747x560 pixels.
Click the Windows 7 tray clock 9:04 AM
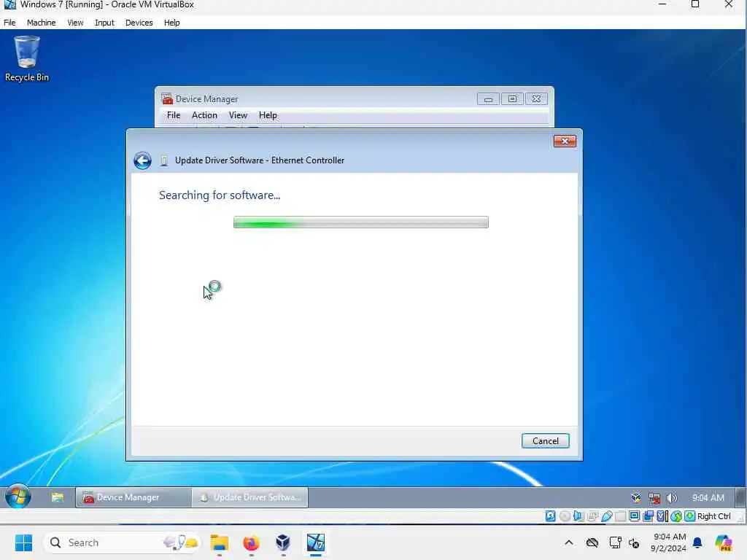click(x=708, y=497)
